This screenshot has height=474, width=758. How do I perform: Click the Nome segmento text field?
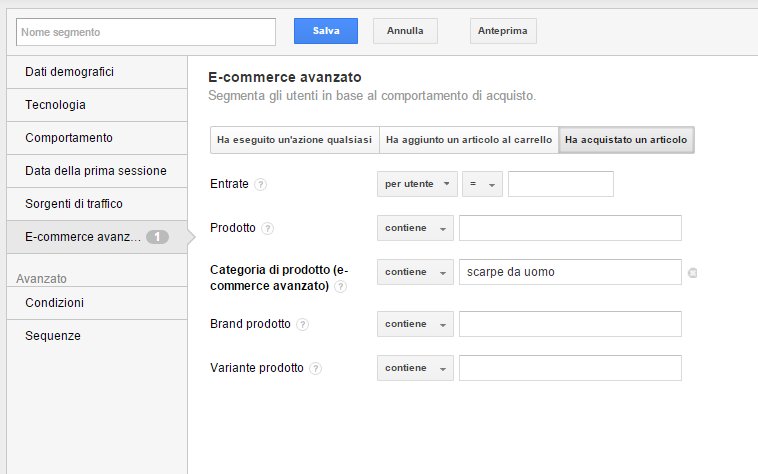(x=146, y=32)
